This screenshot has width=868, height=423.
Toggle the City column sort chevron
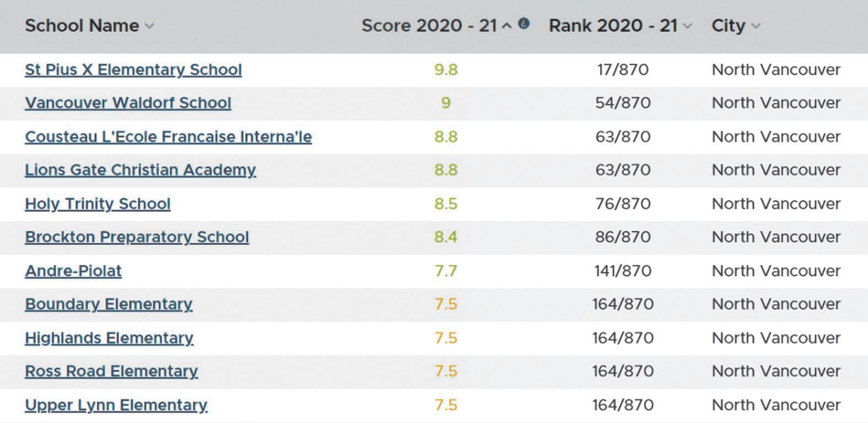[756, 26]
